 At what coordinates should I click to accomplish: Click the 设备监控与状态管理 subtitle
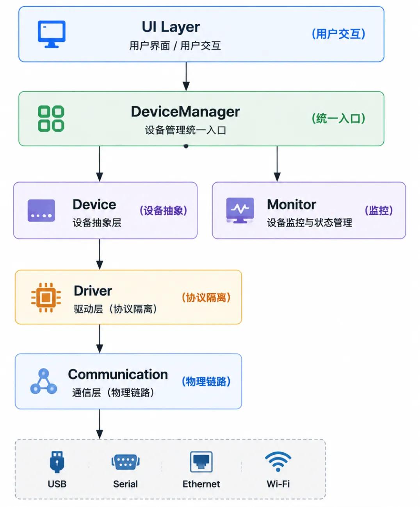[310, 222]
